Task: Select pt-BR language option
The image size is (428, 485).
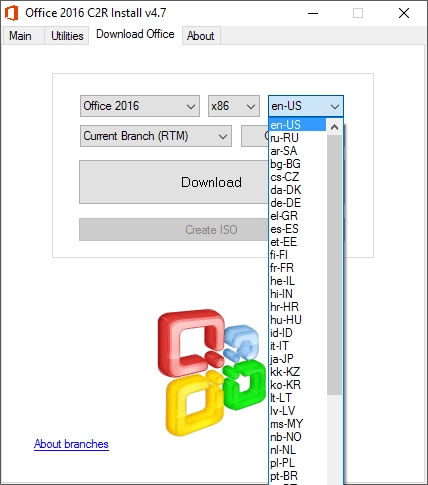Action: pyautogui.click(x=297, y=476)
